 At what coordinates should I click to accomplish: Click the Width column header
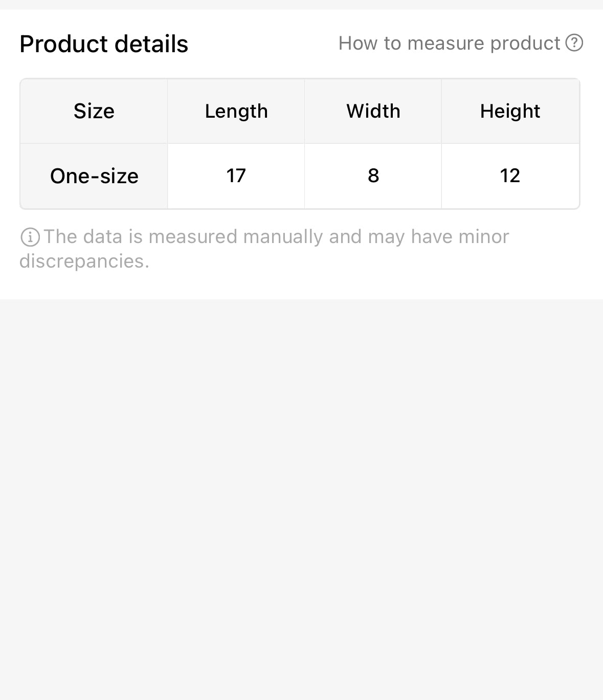(x=373, y=111)
